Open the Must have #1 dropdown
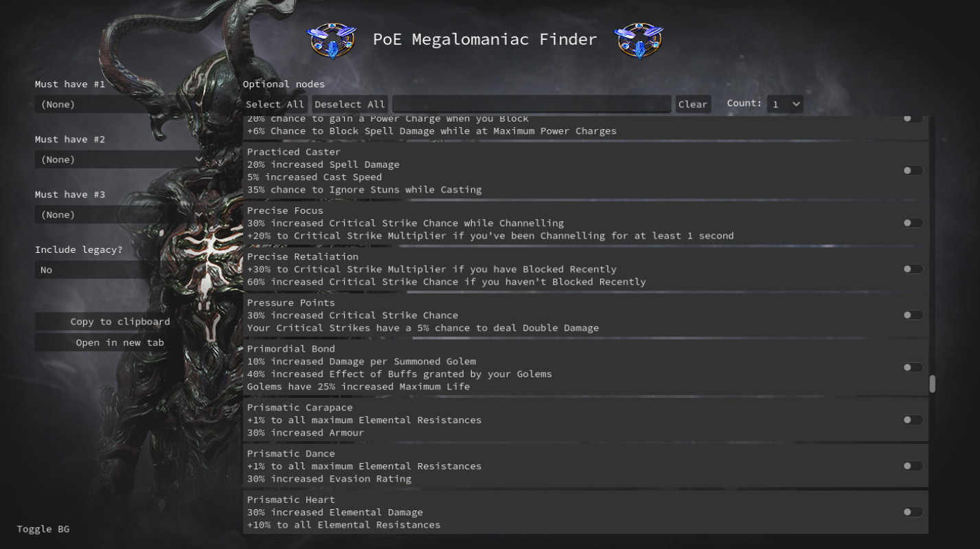Image resolution: width=980 pixels, height=549 pixels. [x=120, y=104]
